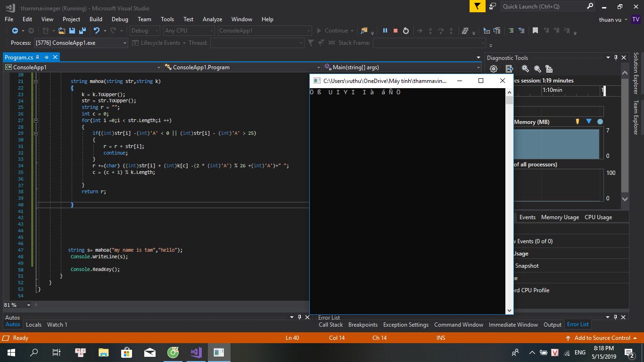The width and height of the screenshot is (644, 362).
Task: Restart the debug session
Action: 406,31
